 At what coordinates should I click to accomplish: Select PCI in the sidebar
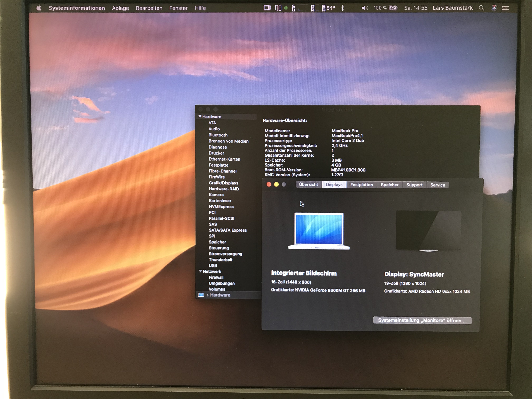click(x=212, y=212)
